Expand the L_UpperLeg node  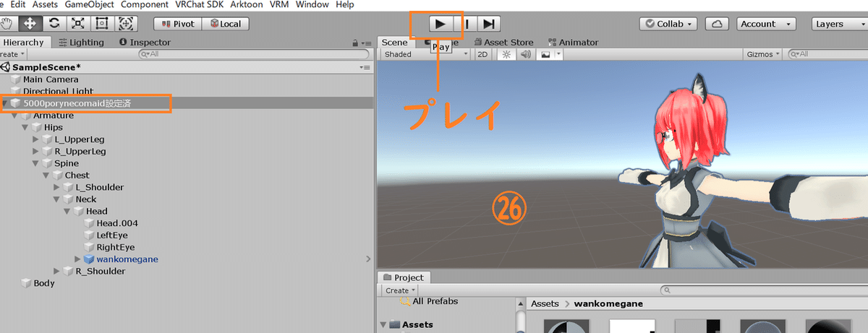36,139
